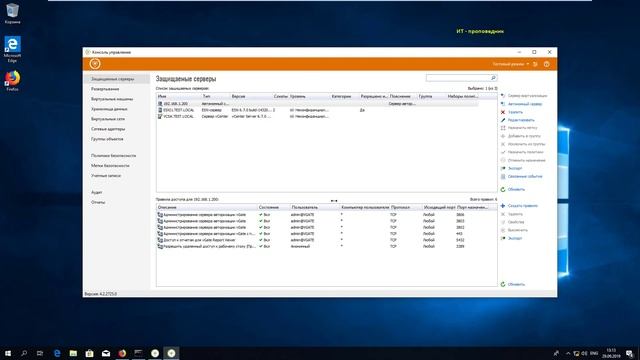The width and height of the screenshot is (640, 360).
Task: Open the Тестовый режим dropdown
Action: tap(511, 64)
